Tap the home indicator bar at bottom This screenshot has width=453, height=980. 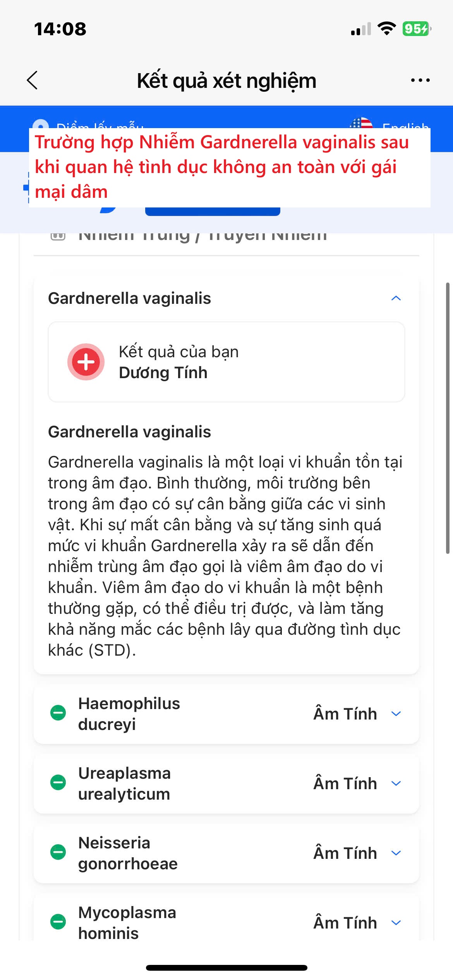pos(226,968)
